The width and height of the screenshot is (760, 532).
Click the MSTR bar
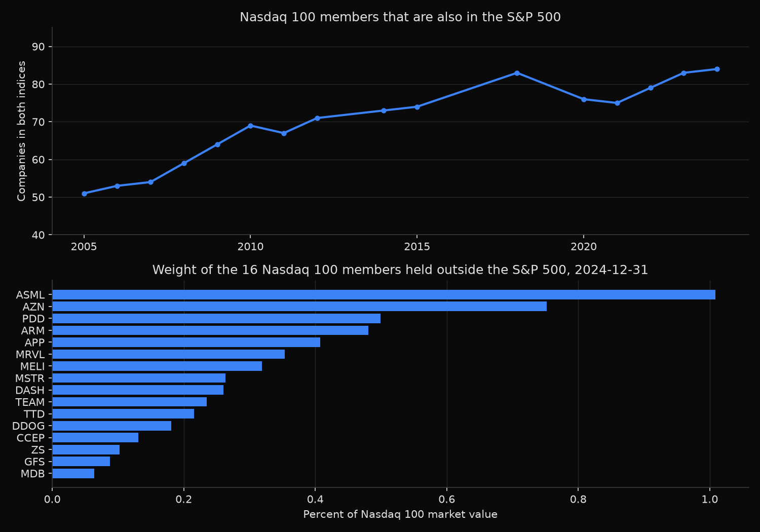coord(139,378)
